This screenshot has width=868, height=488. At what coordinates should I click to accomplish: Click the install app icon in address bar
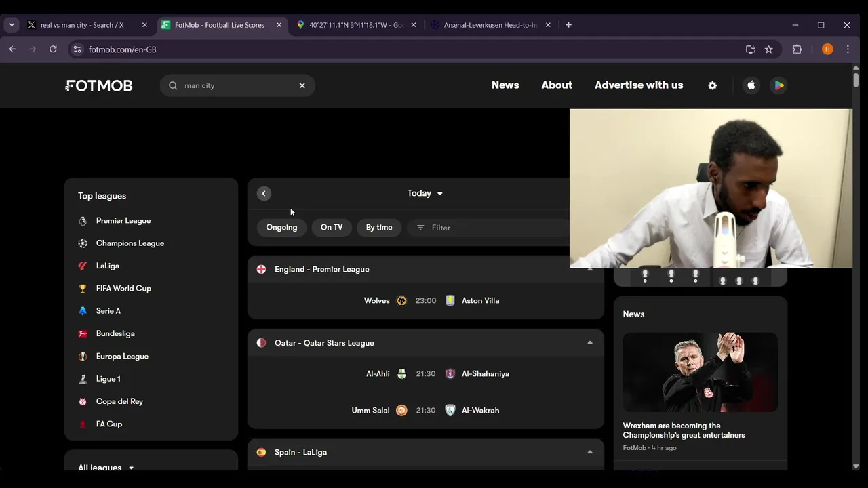[x=750, y=49]
